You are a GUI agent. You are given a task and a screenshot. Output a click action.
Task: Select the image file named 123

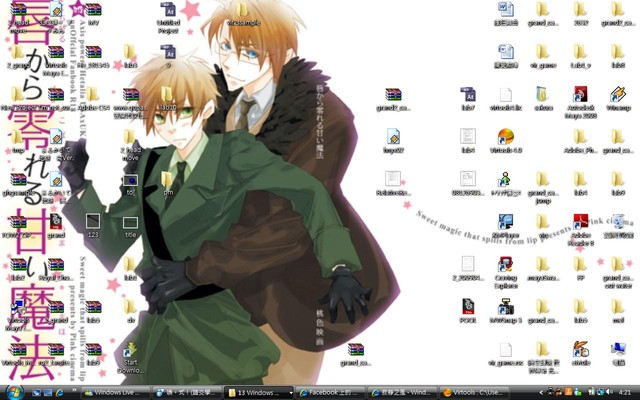(93, 226)
